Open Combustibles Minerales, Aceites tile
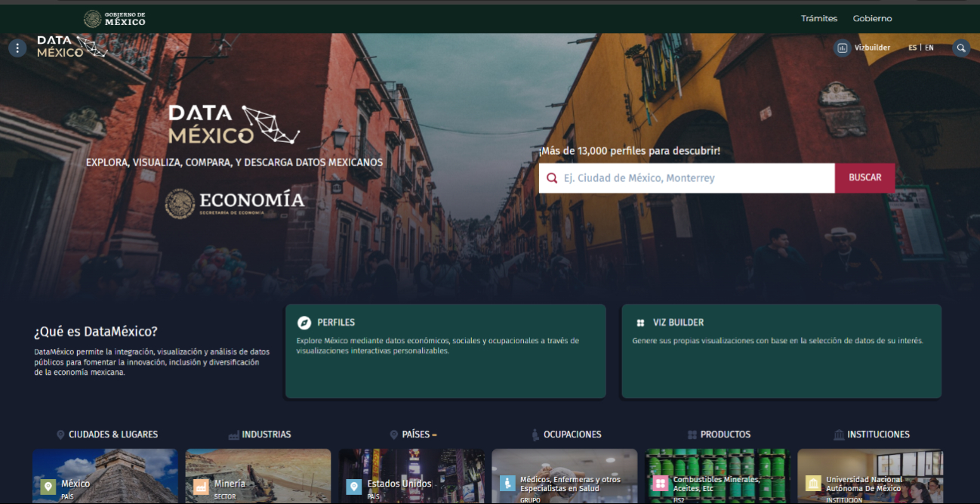Image resolution: width=980 pixels, height=504 pixels. [x=718, y=476]
